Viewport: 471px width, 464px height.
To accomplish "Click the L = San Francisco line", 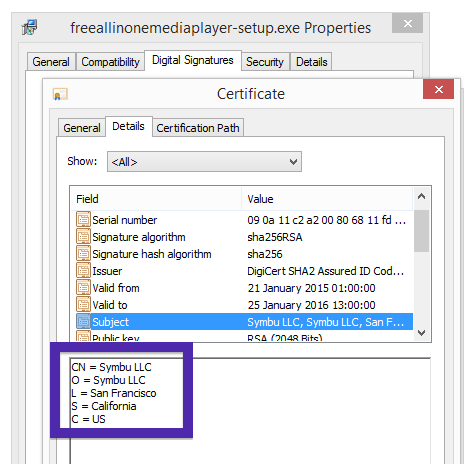I will 114,393.
